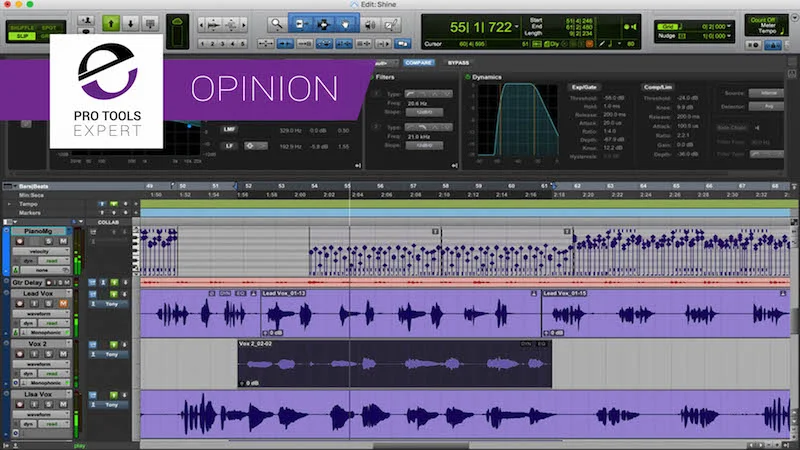Open the side-chain Source Internal dropdown

(x=766, y=93)
